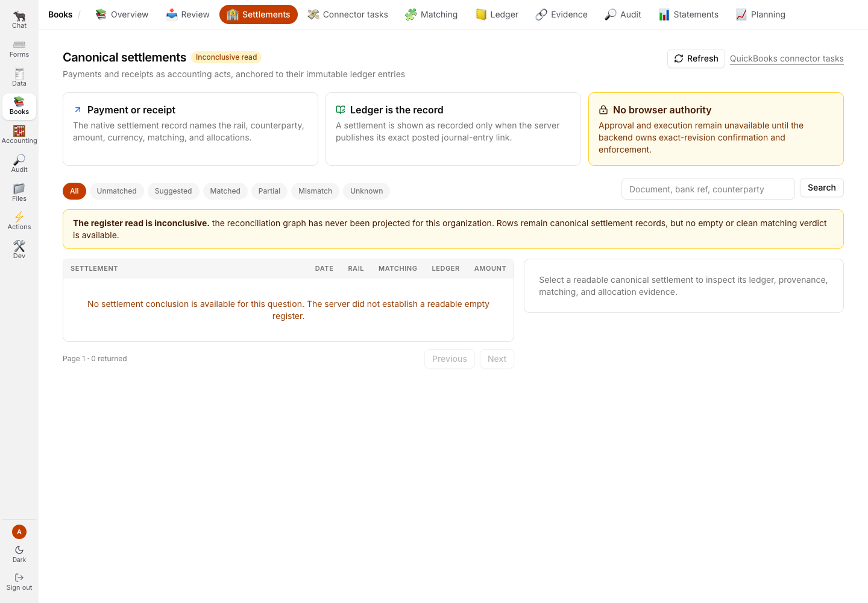Open the Connector tasks tab
The image size is (868, 603).
click(348, 14)
